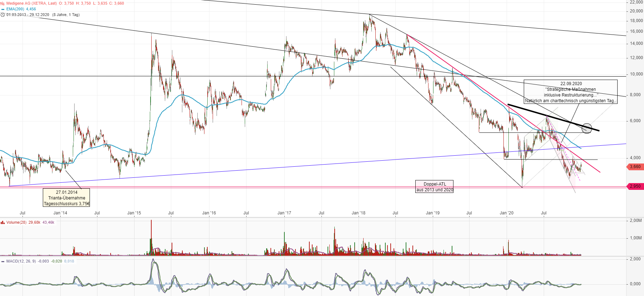The width and height of the screenshot is (644, 296).
Task: Select the 22.09.2020 Strategische Maßnahmen annotation
Action: click(571, 92)
